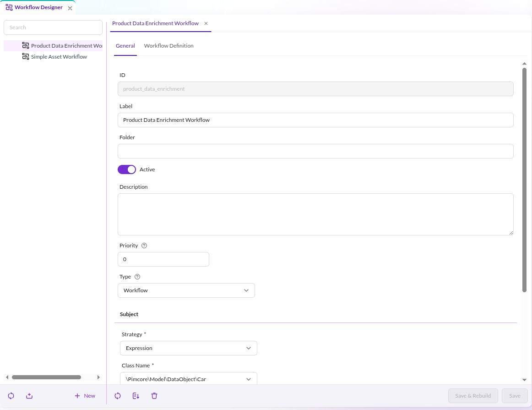The height and width of the screenshot is (410, 532).
Task: Click the reload icon in editor footer
Action: pyautogui.click(x=118, y=396)
